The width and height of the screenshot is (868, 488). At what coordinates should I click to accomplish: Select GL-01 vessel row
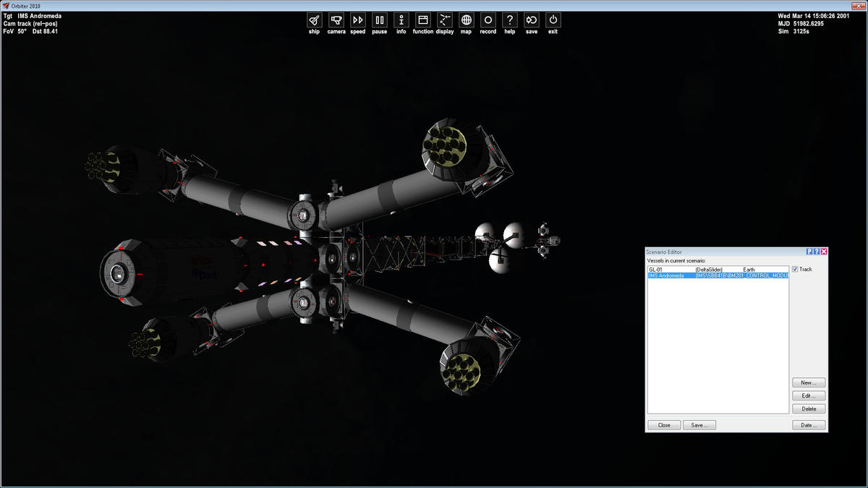[718, 269]
